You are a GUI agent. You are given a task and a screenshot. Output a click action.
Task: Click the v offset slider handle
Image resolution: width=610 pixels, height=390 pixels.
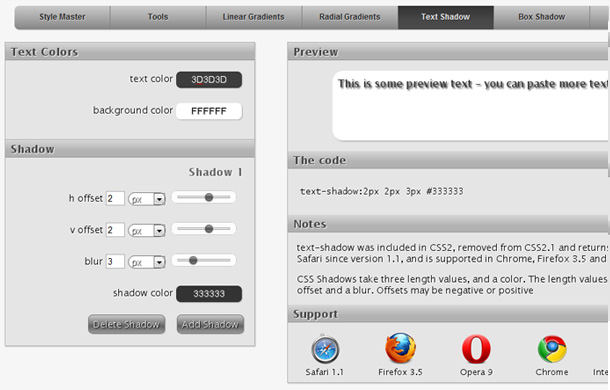tap(209, 229)
